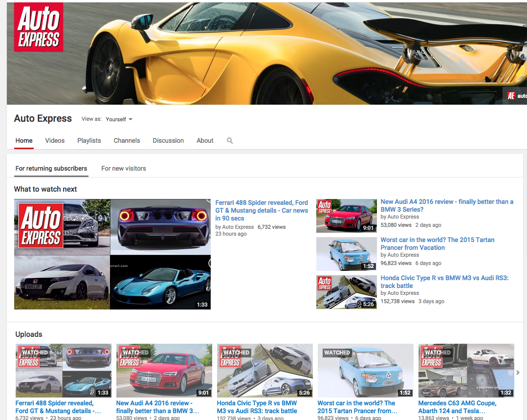Open the View as Yourself dropdown

point(119,119)
